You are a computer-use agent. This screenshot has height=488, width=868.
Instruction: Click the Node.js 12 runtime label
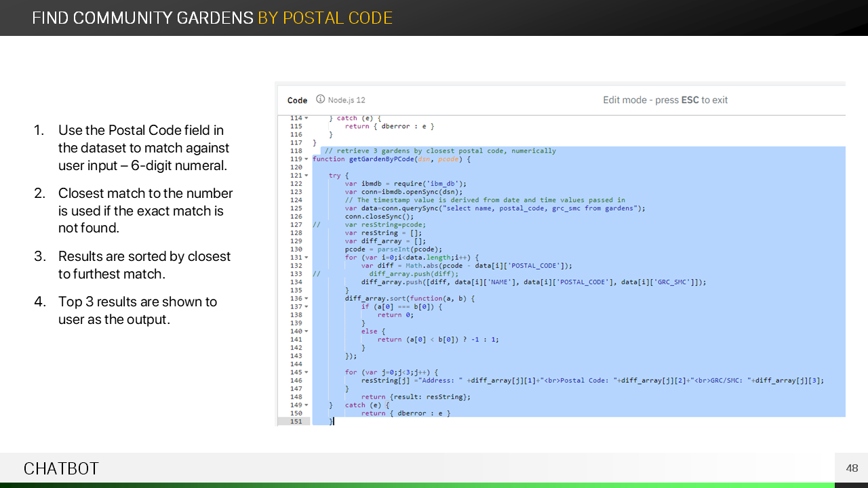(347, 100)
